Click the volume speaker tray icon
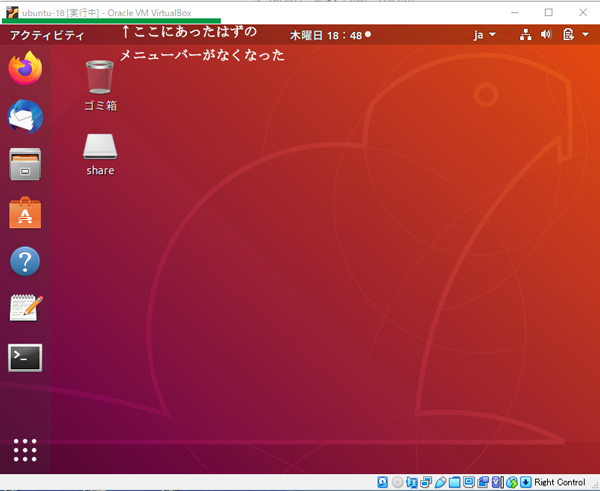This screenshot has height=491, width=600. tap(546, 35)
